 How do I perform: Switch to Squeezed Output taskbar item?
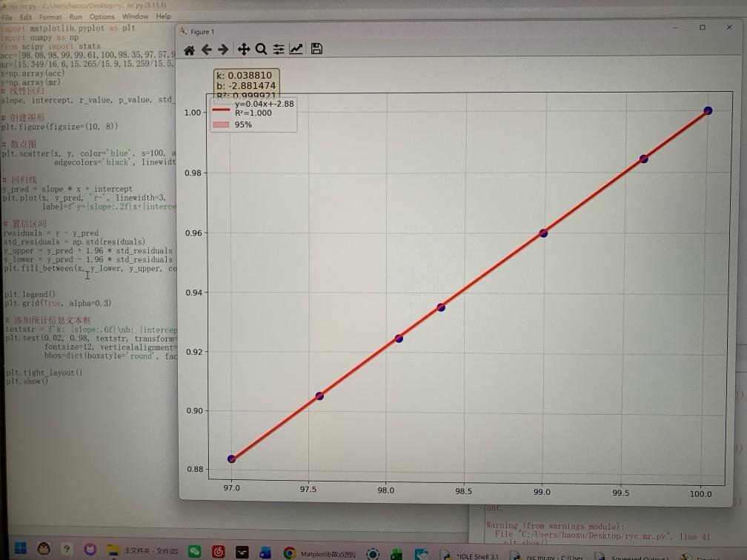[631, 557]
